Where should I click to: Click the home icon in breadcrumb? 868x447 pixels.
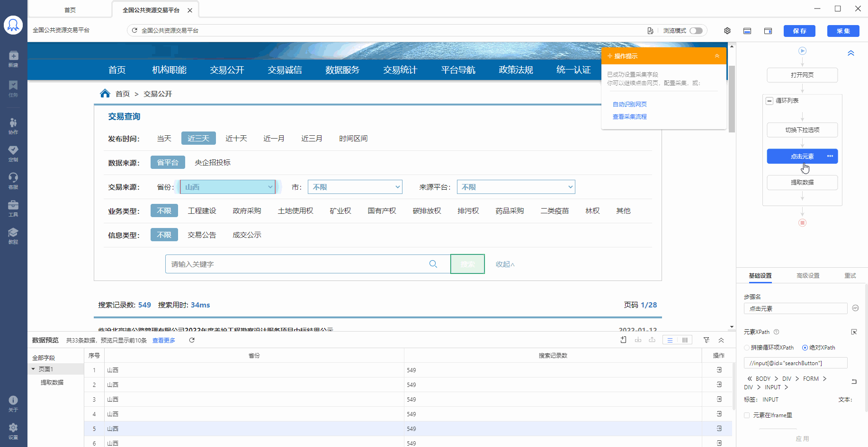pyautogui.click(x=105, y=93)
